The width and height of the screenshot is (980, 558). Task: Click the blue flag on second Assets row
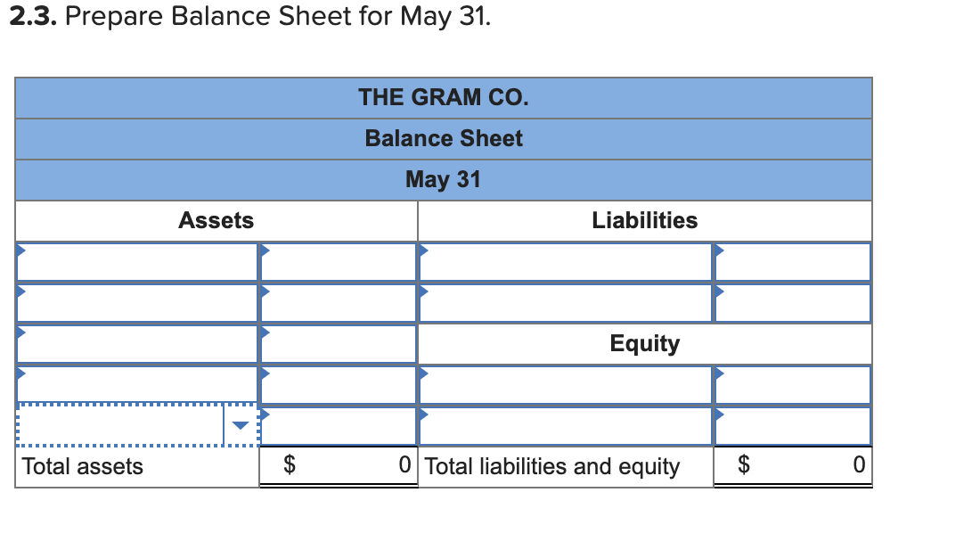coord(20,292)
